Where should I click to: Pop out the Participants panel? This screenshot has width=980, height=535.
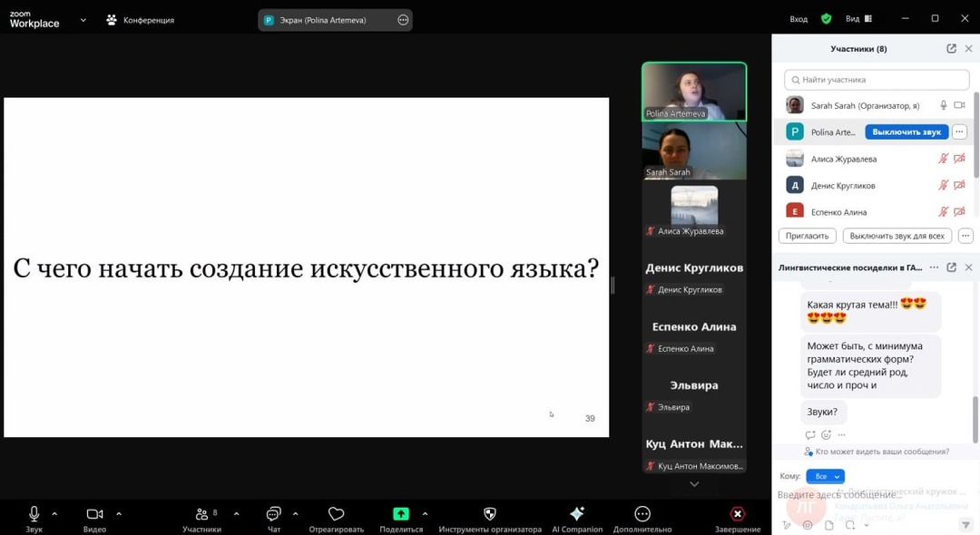[x=951, y=49]
